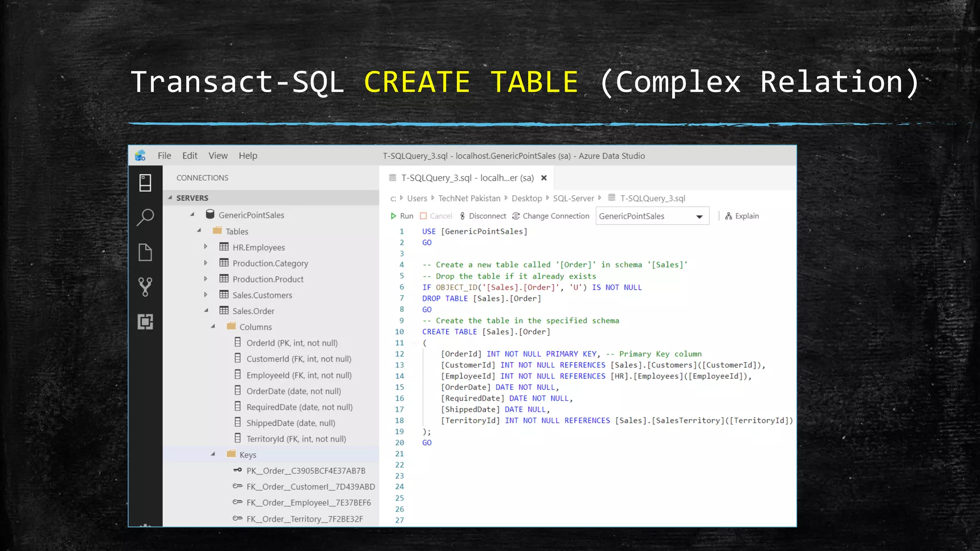Expand the Production.Product table node
Screen dimensions: 980x551
(206, 279)
